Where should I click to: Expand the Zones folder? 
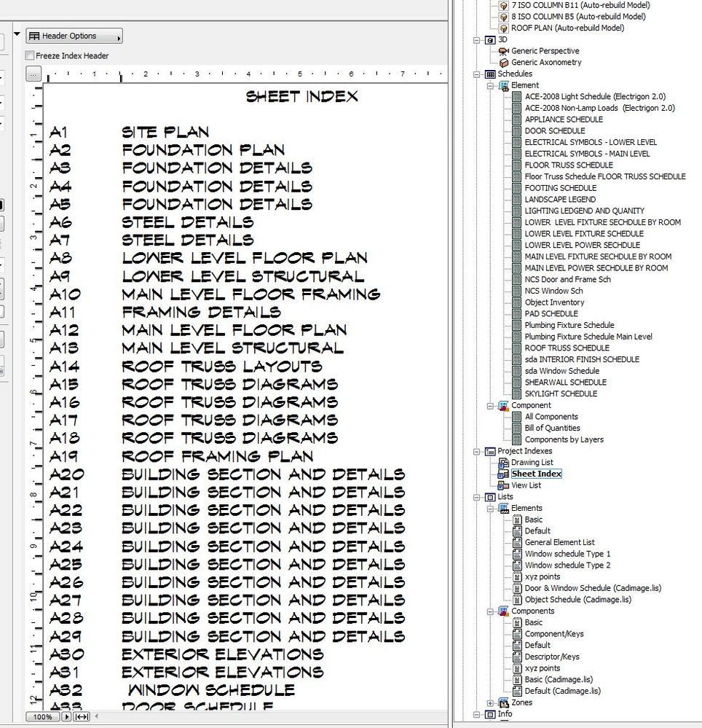[490, 703]
